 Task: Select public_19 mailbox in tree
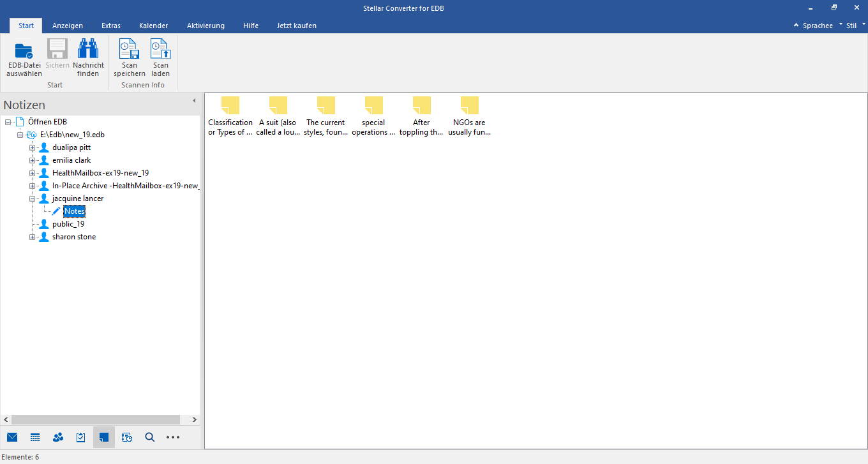click(68, 224)
